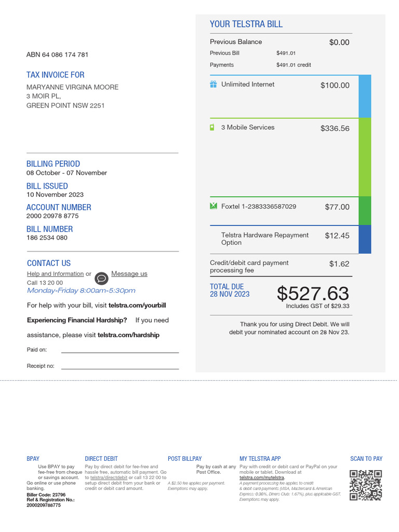Click the Receipt no blank line
This screenshot has width=399, height=532.
click(119, 367)
